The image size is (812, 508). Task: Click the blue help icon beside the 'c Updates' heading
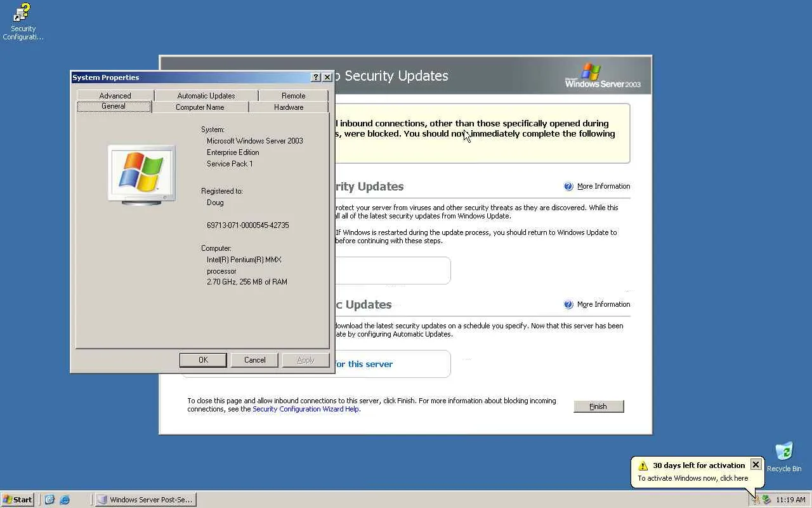click(x=568, y=305)
